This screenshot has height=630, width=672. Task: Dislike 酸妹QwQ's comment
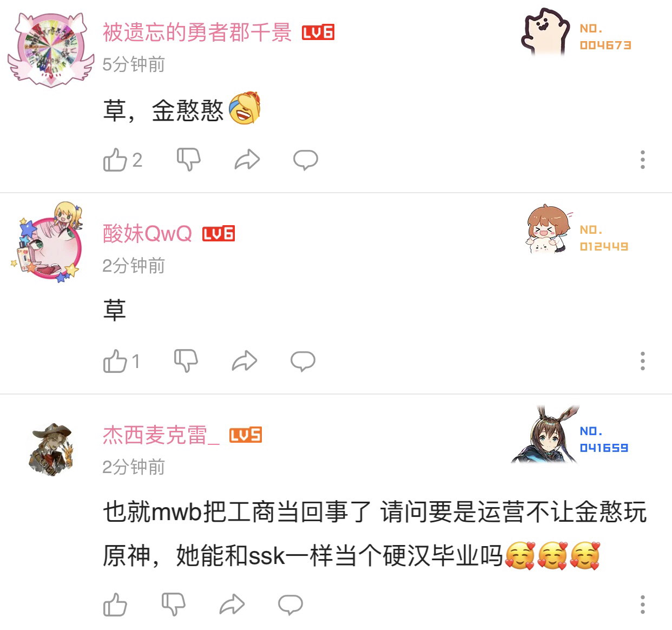point(186,361)
